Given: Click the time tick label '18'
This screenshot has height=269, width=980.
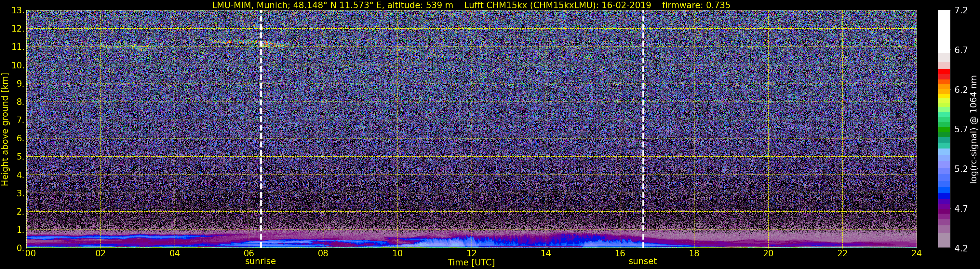Looking at the screenshot, I should point(694,253).
